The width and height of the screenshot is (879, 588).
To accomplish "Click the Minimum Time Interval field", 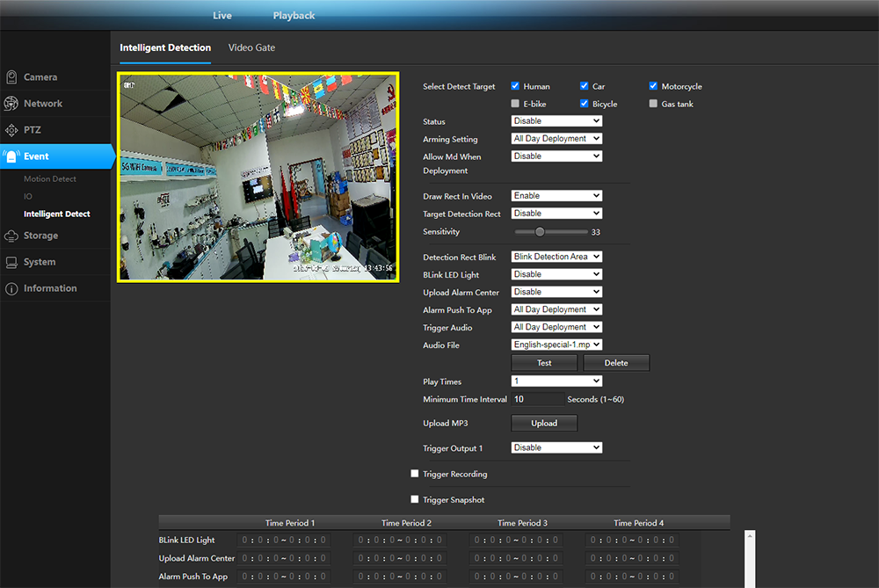I will [537, 399].
